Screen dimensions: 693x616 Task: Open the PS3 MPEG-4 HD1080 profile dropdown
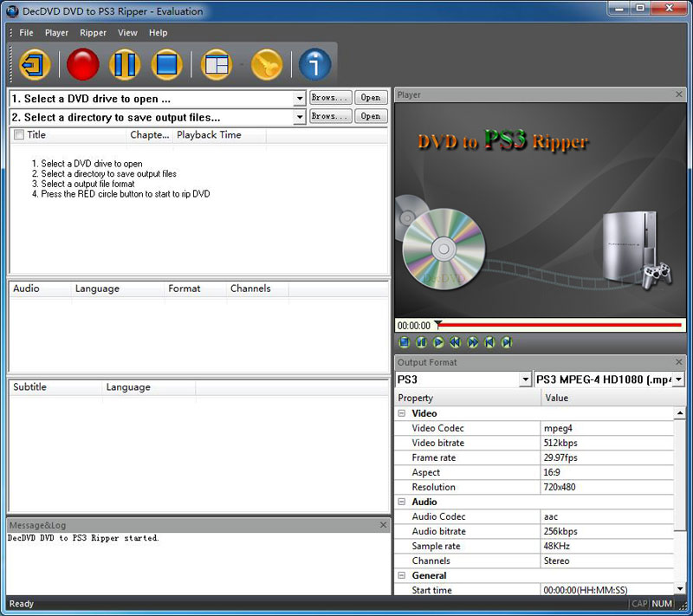tap(679, 379)
